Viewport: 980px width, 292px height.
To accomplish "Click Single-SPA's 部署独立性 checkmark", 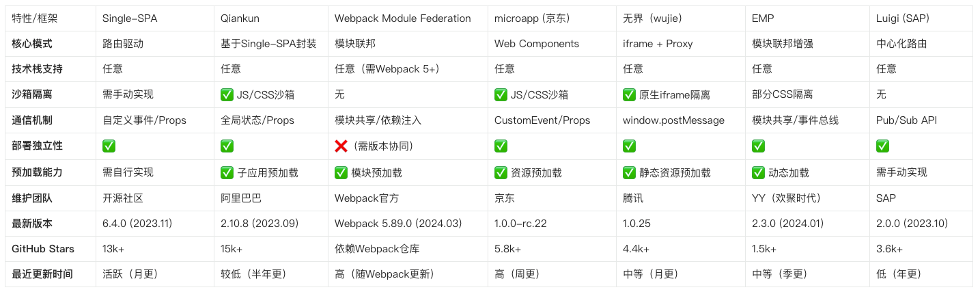I will point(109,146).
